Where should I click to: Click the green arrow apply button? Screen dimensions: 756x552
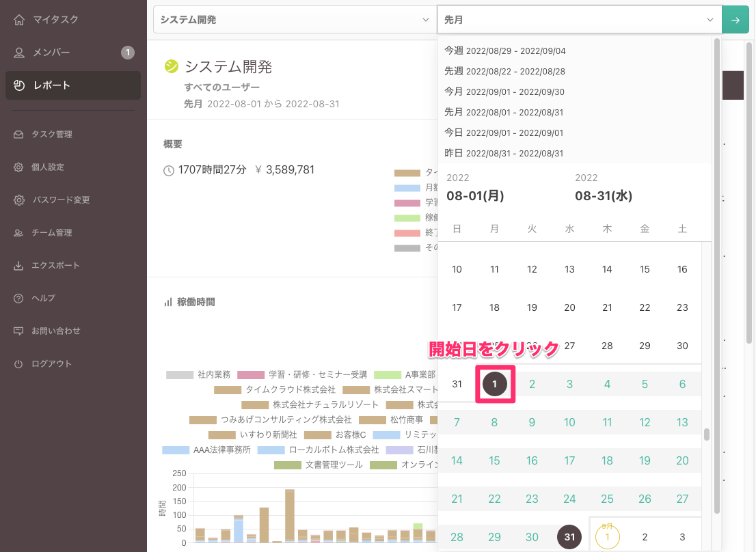735,20
